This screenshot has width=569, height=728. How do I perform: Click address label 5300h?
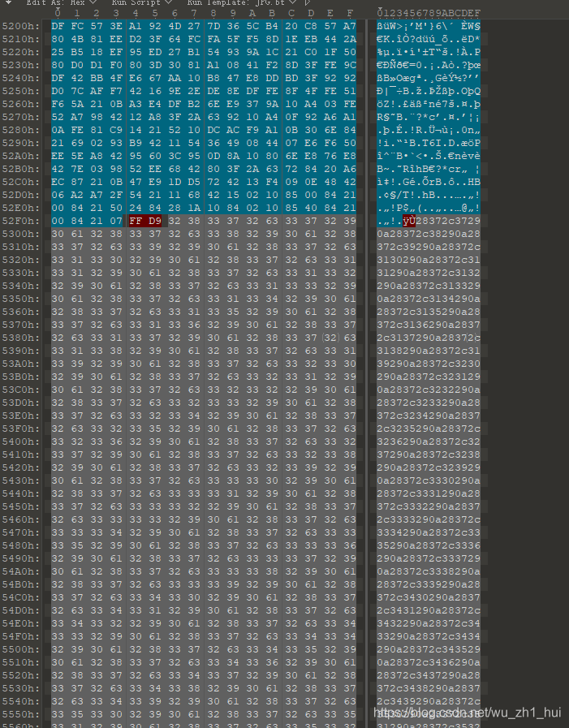21,234
